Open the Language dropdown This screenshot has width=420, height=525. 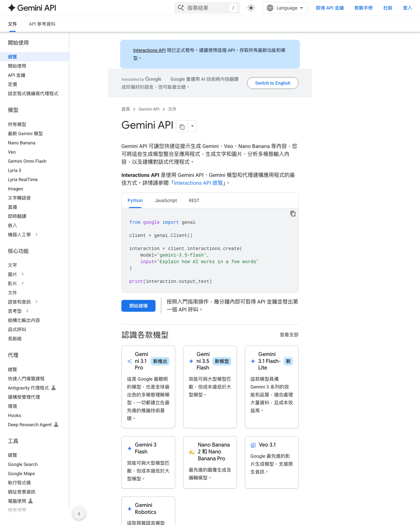coord(285,8)
